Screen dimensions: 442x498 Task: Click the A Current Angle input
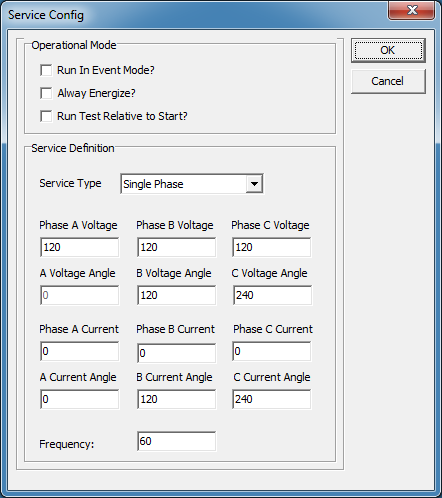(x=79, y=399)
